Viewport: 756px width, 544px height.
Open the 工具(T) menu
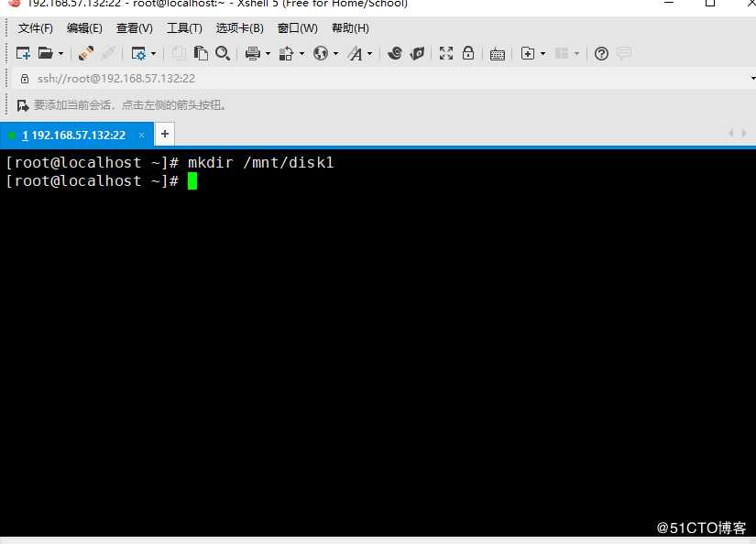pos(184,28)
